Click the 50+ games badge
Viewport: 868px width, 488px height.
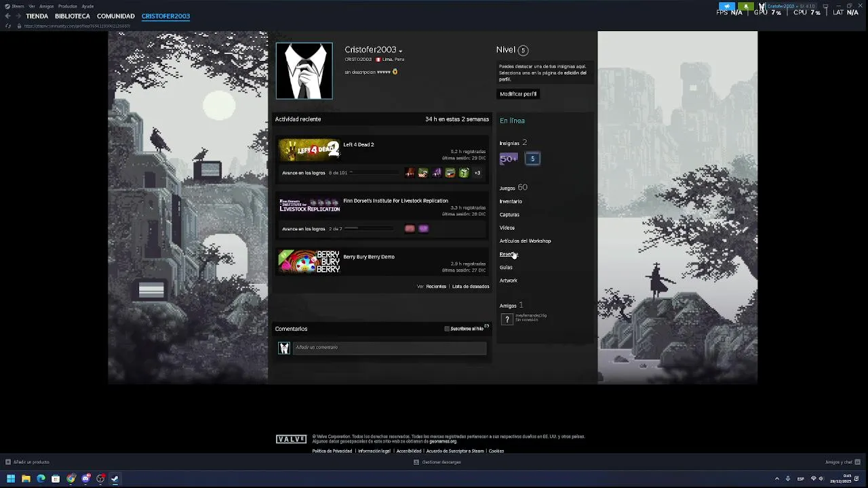[x=509, y=159]
